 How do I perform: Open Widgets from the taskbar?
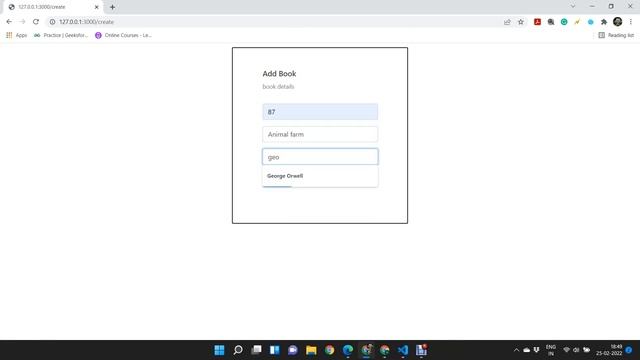(x=275, y=350)
